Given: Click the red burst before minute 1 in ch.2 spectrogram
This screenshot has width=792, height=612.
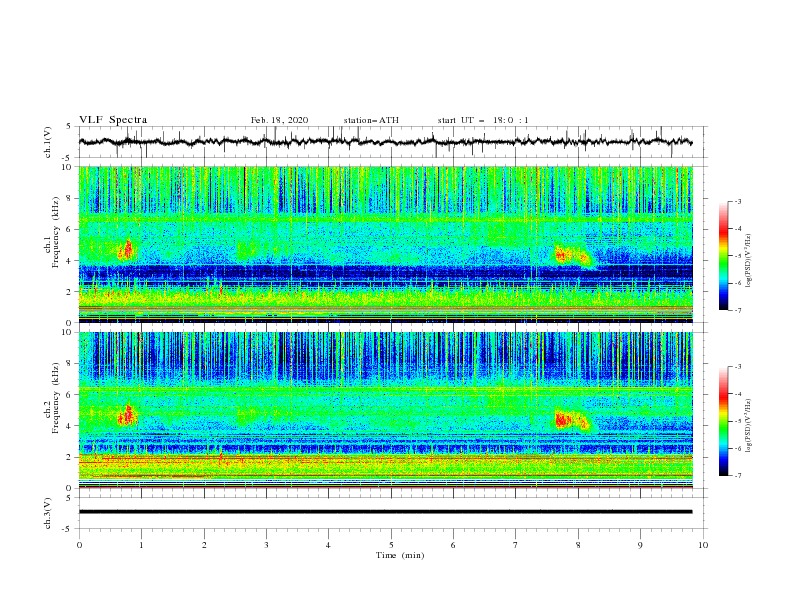Looking at the screenshot, I should click(127, 415).
